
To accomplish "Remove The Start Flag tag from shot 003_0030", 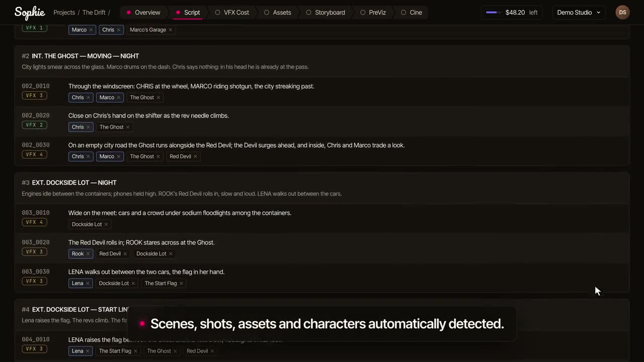I will point(181,284).
